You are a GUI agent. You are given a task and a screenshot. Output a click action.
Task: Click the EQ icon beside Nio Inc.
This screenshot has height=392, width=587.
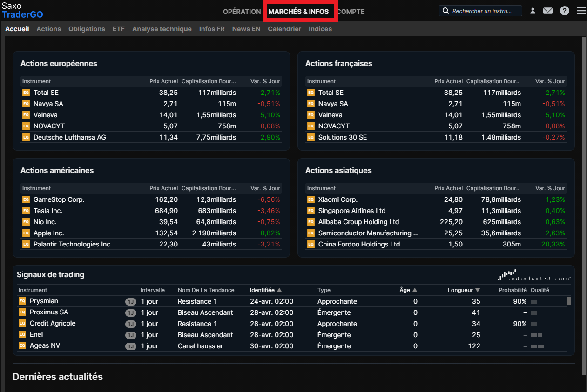point(26,222)
